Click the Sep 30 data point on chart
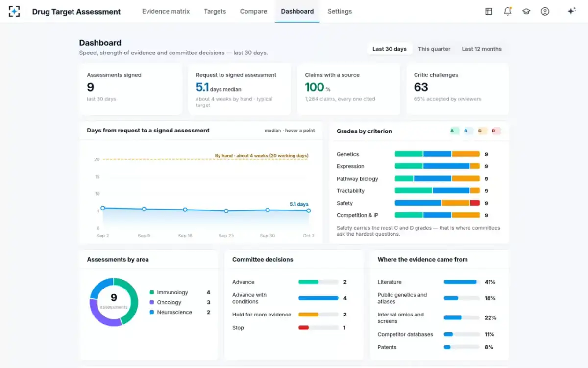 click(268, 210)
